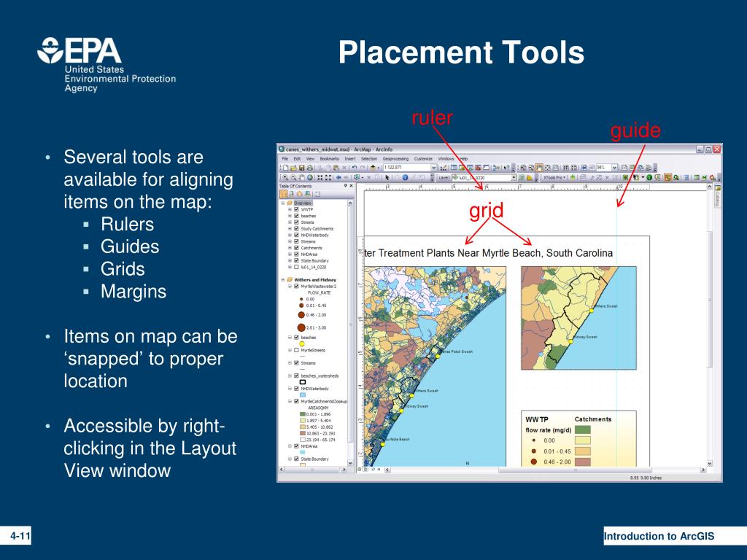Open the Editor toolbar icon beside scale box
Screen dimensions: 747x560
[444, 168]
